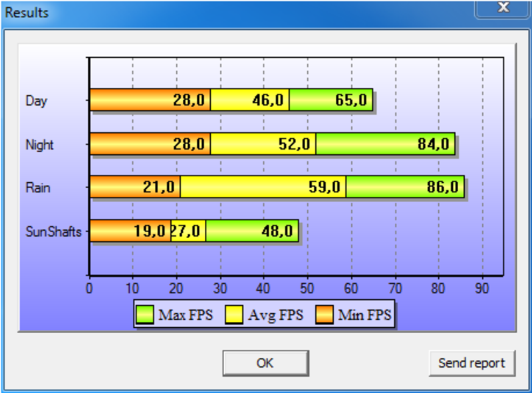The height and width of the screenshot is (393, 532).
Task: Click the Rain row label
Action: point(38,188)
